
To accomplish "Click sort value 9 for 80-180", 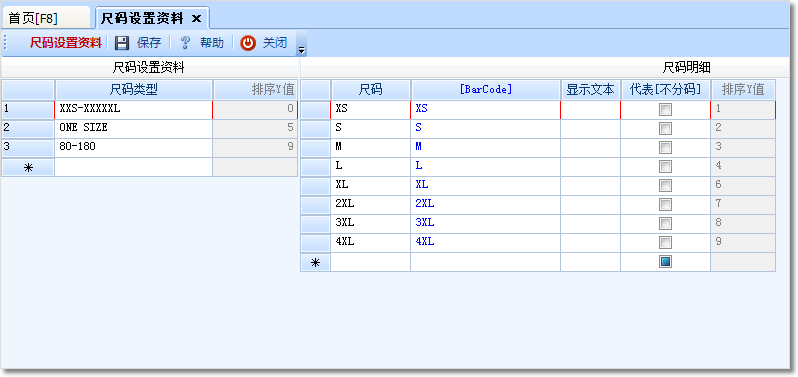I will (255, 148).
